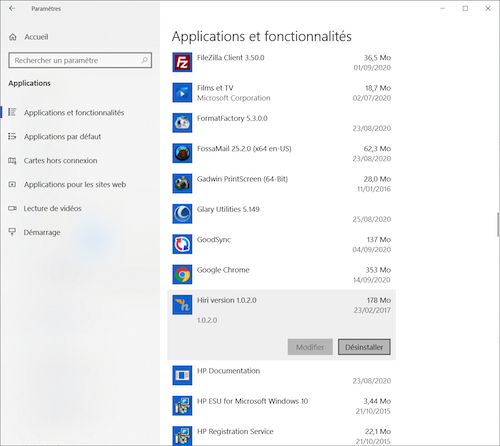
Task: Minimize the Paramètres window
Action: pos(443,8)
